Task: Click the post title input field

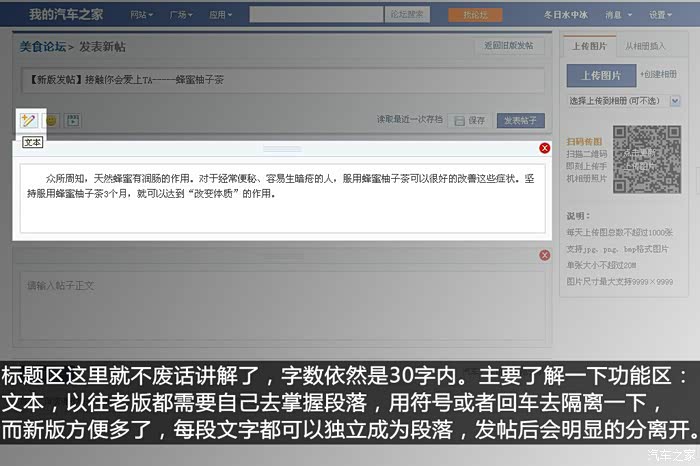Action: (x=283, y=80)
